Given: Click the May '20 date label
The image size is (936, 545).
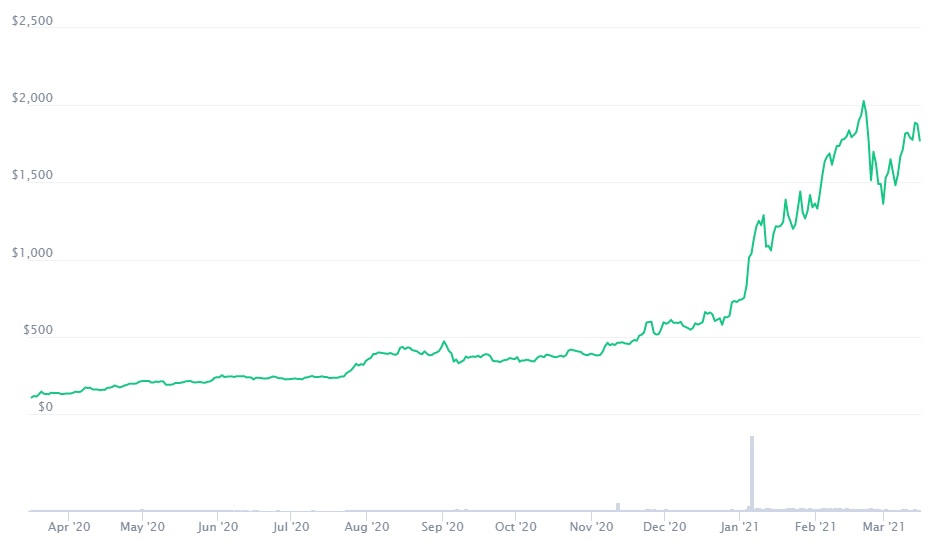Looking at the screenshot, I should 143,526.
